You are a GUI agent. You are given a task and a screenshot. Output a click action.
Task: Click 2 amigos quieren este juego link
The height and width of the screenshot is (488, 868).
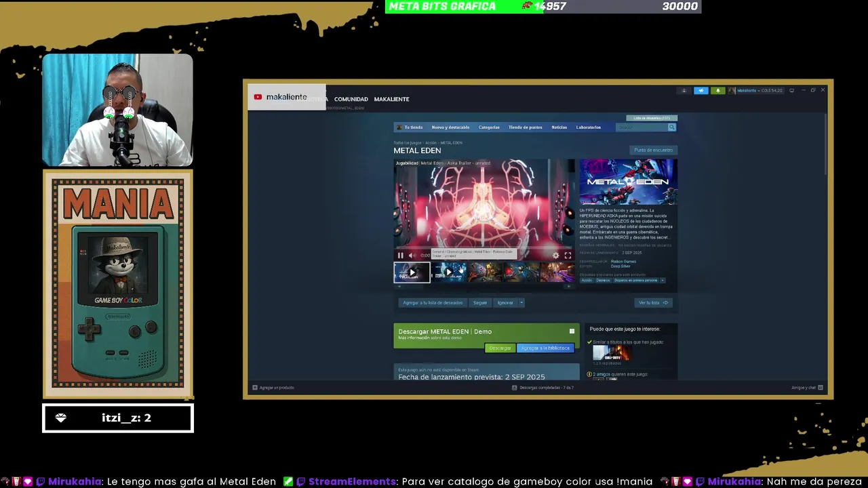pyautogui.click(x=620, y=374)
